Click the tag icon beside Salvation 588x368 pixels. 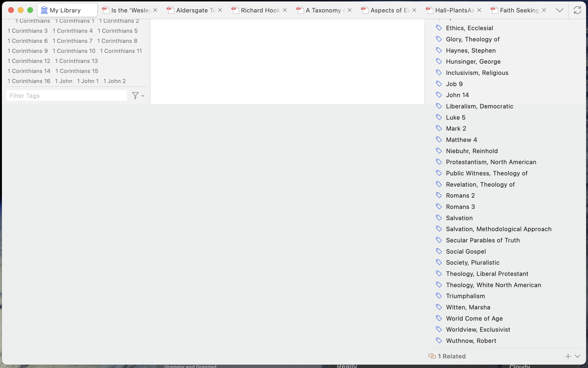[x=439, y=218]
